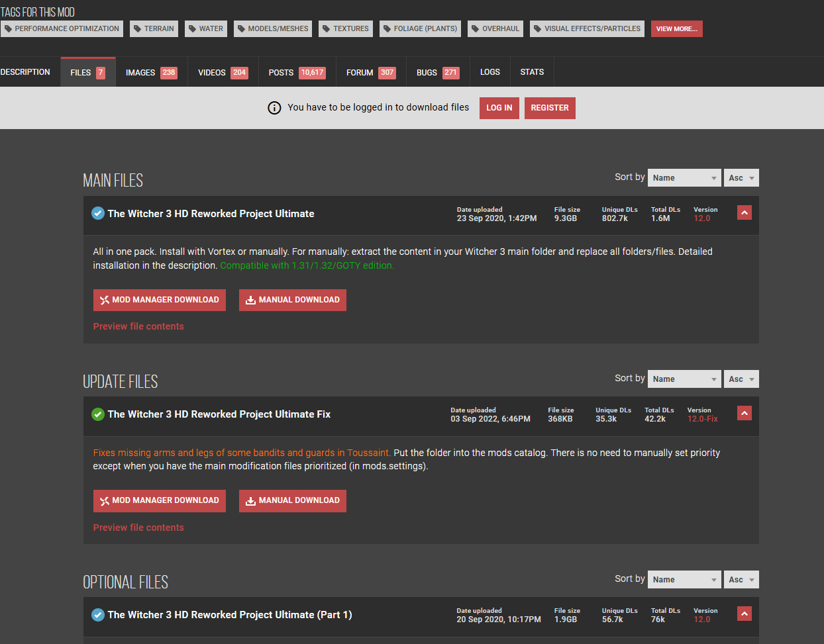This screenshot has width=824, height=644.
Task: Open Main Files Sort by Name dropdown
Action: 684,178
